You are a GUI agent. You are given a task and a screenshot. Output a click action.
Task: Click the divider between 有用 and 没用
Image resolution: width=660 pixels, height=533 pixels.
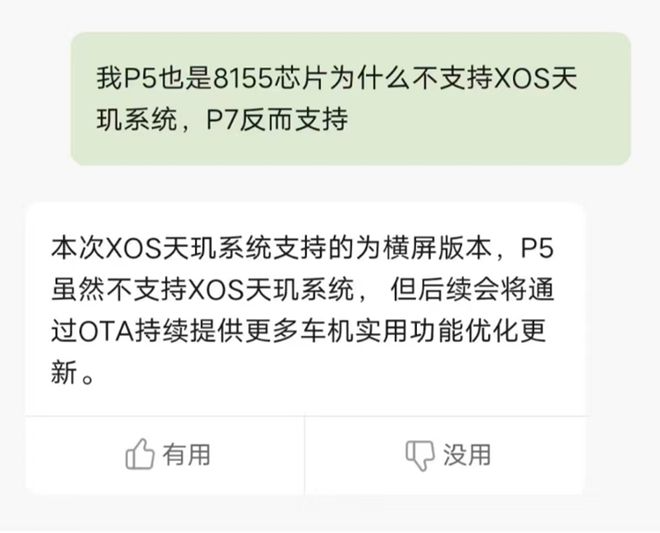pyautogui.click(x=305, y=455)
